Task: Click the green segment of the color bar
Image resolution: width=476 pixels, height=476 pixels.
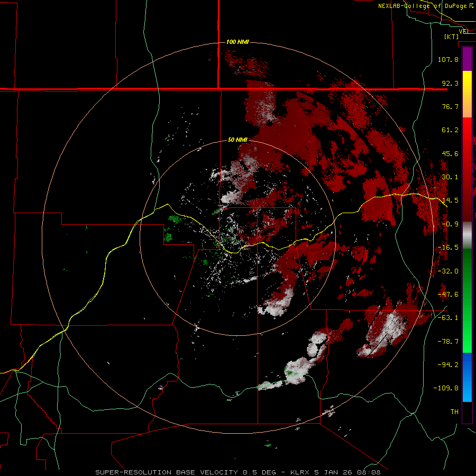Action: 467,300
